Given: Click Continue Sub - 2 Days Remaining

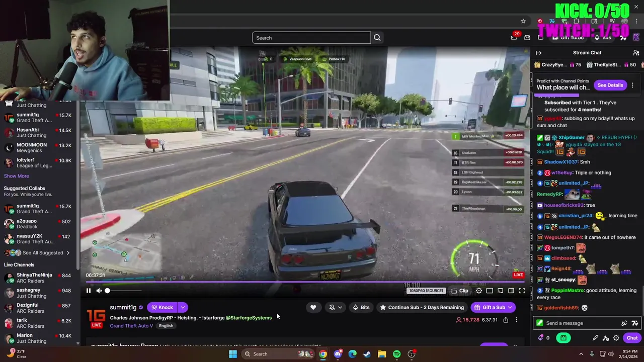Looking at the screenshot, I should click(x=422, y=307).
